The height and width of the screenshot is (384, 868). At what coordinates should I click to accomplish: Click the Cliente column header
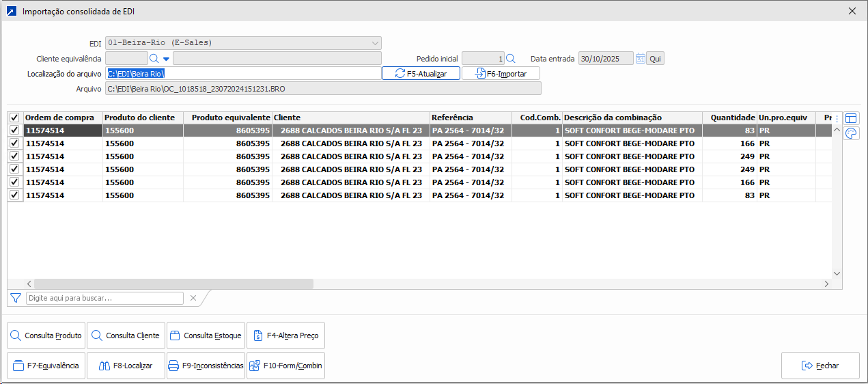coord(351,118)
